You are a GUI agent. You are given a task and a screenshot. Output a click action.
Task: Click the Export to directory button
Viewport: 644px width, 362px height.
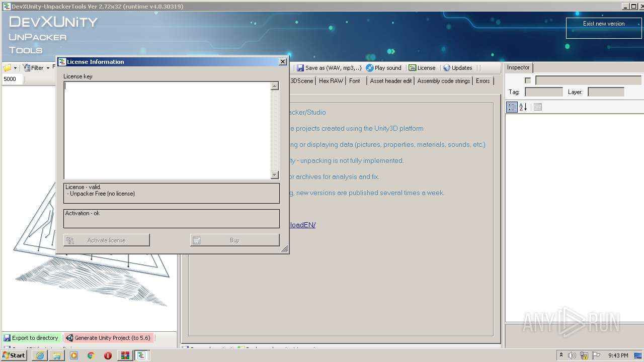pos(31,338)
